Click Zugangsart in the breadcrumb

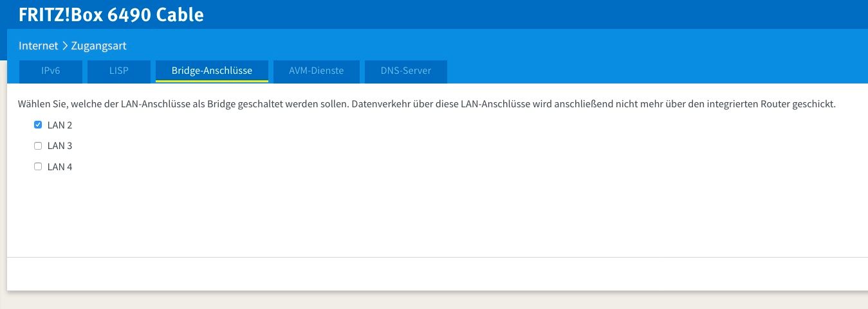click(x=98, y=46)
